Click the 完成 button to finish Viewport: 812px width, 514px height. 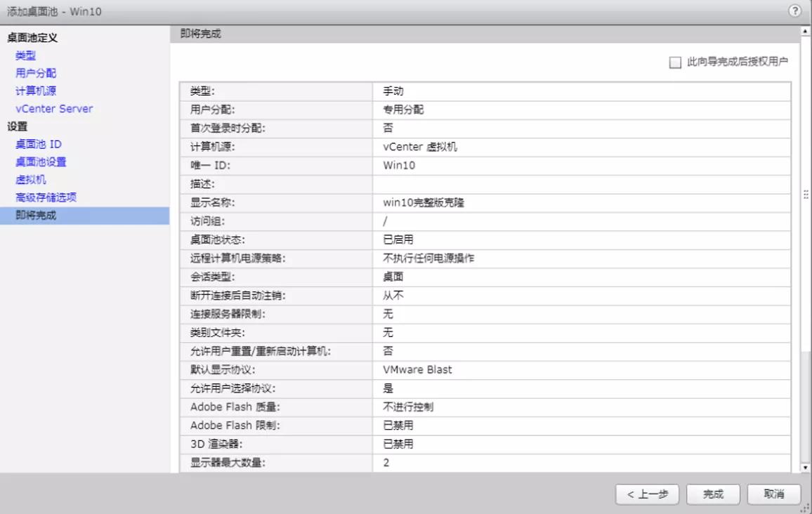[x=713, y=494]
